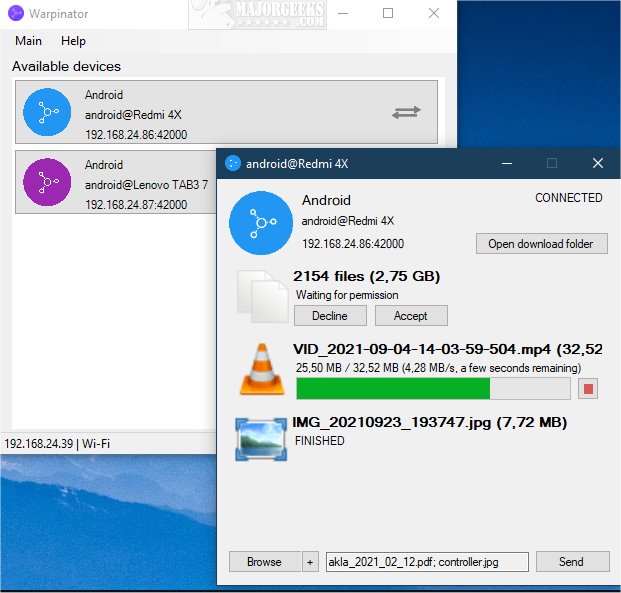Click the Waiting for permission status text

pos(347,295)
